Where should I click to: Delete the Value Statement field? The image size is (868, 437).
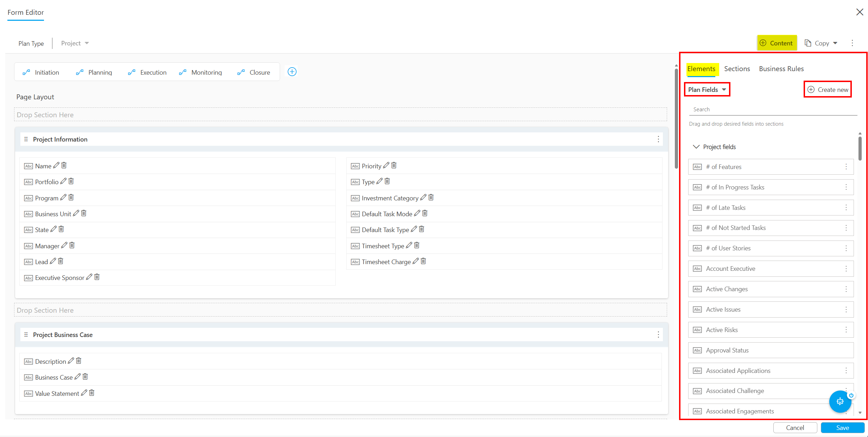coord(92,393)
